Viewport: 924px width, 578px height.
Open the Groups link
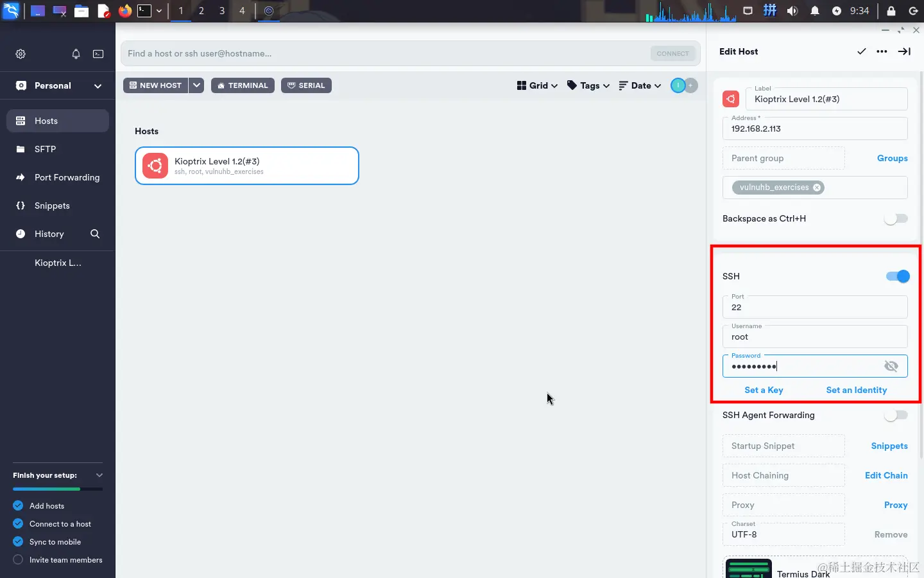(892, 158)
